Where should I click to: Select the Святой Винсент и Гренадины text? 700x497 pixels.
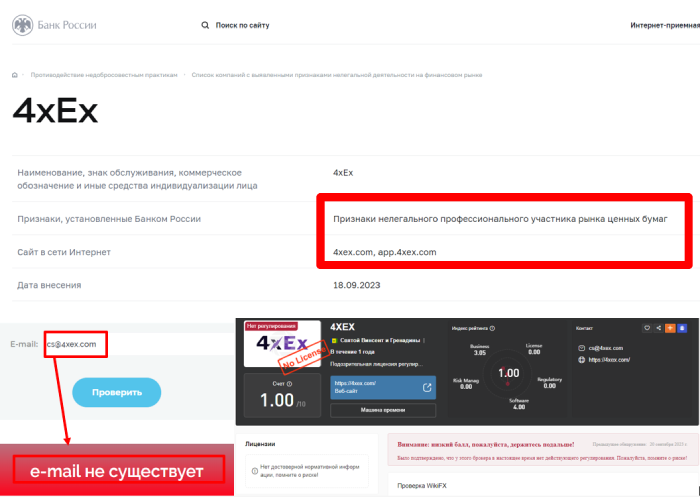point(380,340)
